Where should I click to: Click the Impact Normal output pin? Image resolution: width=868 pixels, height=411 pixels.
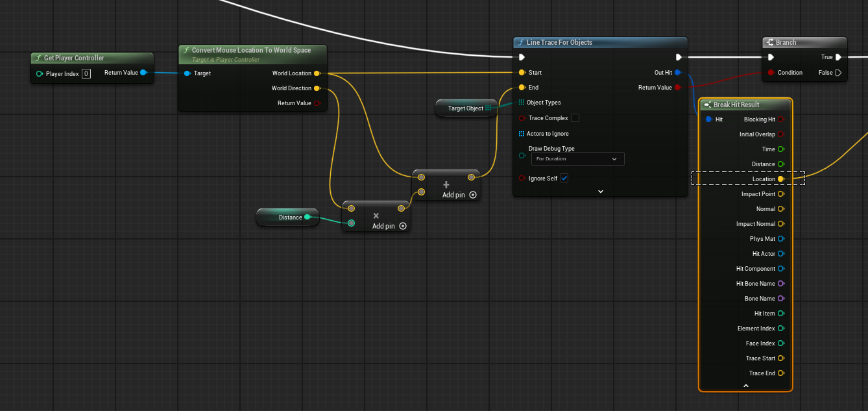[781, 224]
